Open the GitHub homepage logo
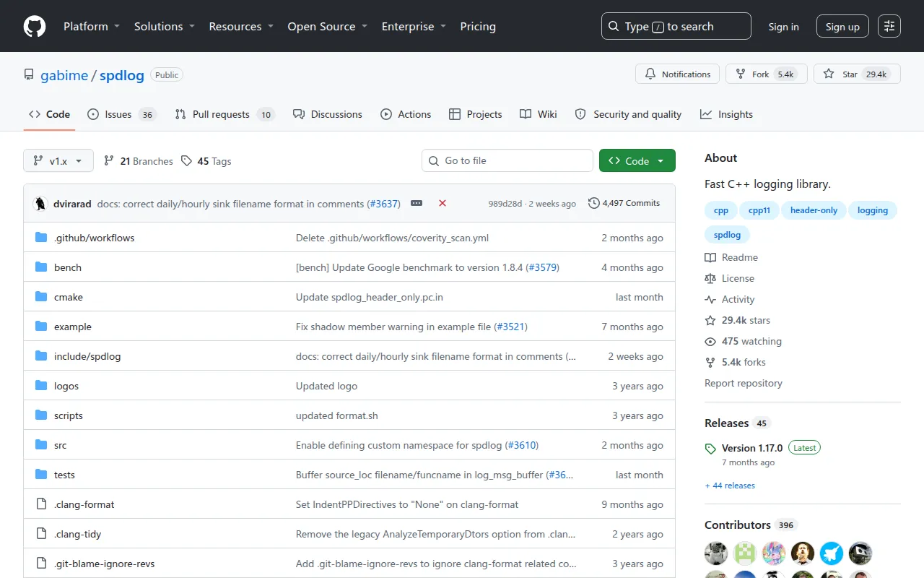Viewport: 924px width, 578px height. pyautogui.click(x=35, y=26)
